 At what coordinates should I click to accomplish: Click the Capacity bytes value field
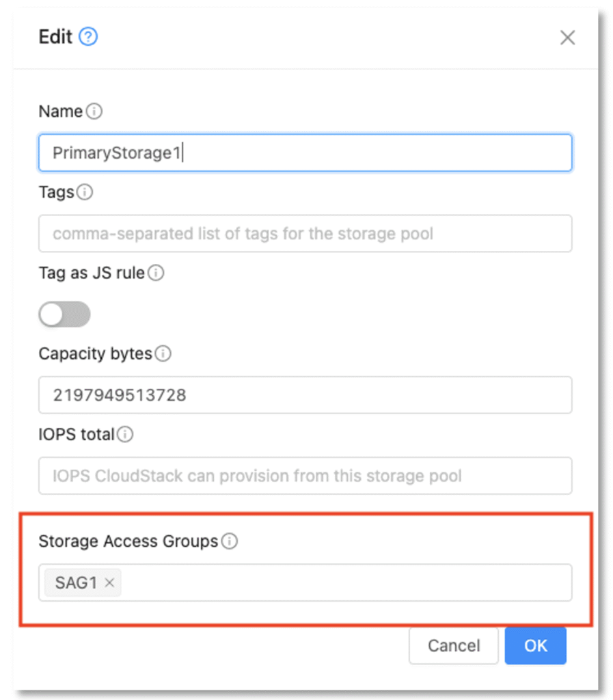click(x=305, y=395)
